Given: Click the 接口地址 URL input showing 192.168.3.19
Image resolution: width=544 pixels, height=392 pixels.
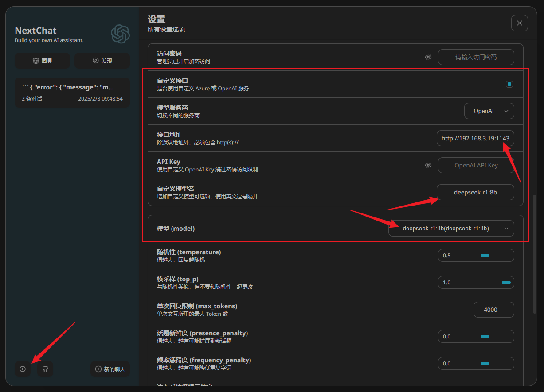Looking at the screenshot, I should (475, 138).
